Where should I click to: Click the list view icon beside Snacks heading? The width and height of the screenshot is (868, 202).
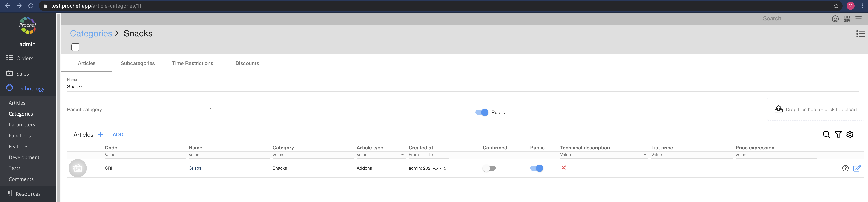point(860,34)
